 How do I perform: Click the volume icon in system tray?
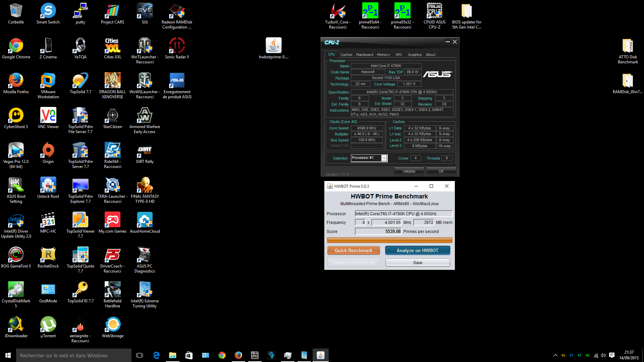pyautogui.click(x=603, y=355)
